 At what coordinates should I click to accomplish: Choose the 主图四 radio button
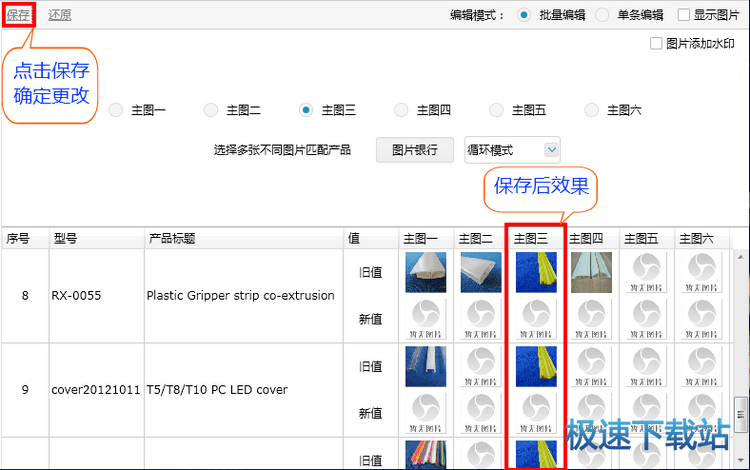click(401, 110)
